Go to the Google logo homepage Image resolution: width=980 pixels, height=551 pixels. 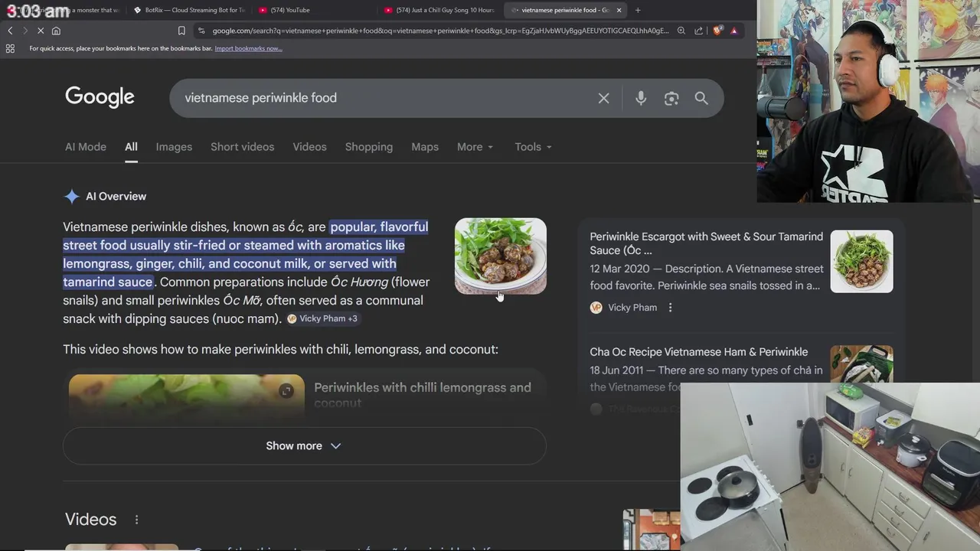tap(100, 97)
